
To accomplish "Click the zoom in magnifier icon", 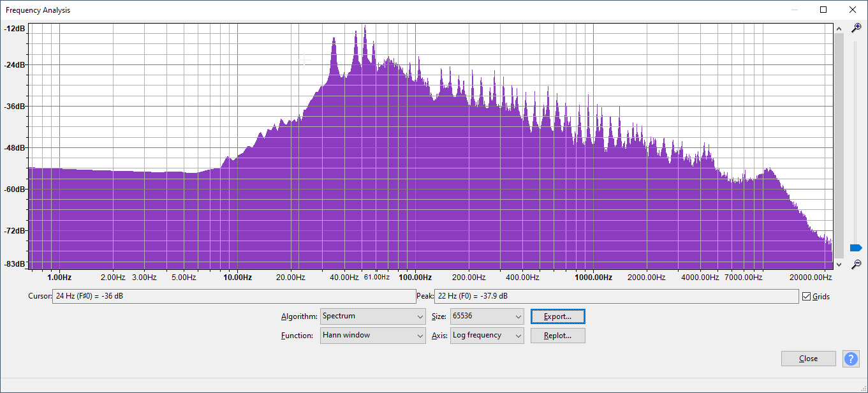I will [856, 28].
